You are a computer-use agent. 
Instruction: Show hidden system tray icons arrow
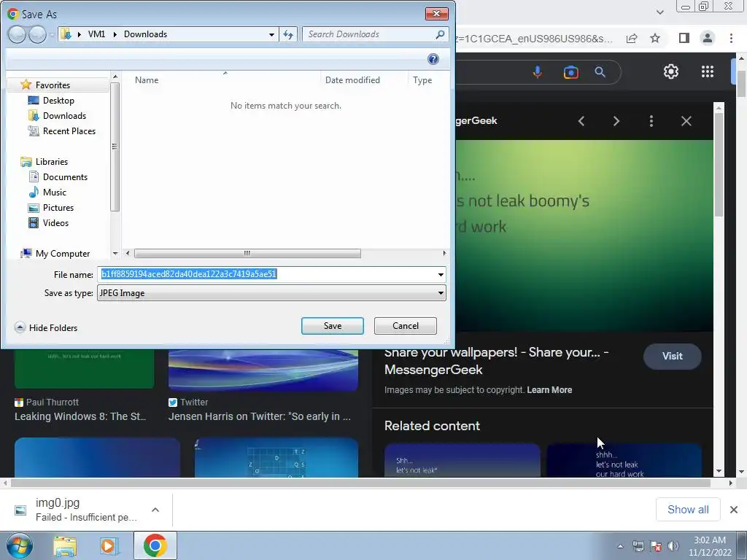point(620,546)
